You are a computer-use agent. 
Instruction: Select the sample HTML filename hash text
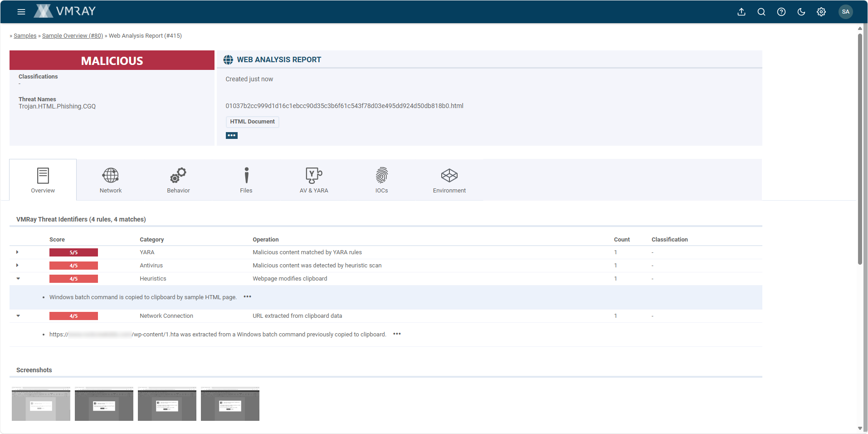click(345, 106)
